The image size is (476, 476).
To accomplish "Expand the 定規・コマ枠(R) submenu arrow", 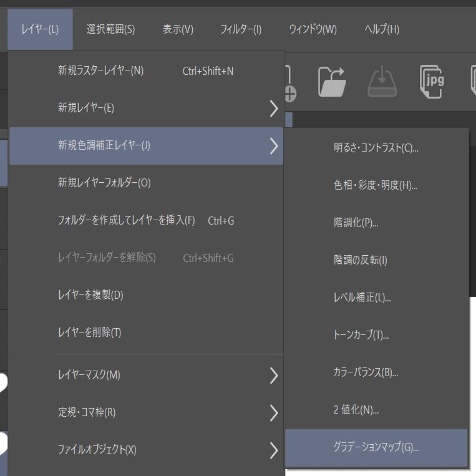I will [274, 413].
